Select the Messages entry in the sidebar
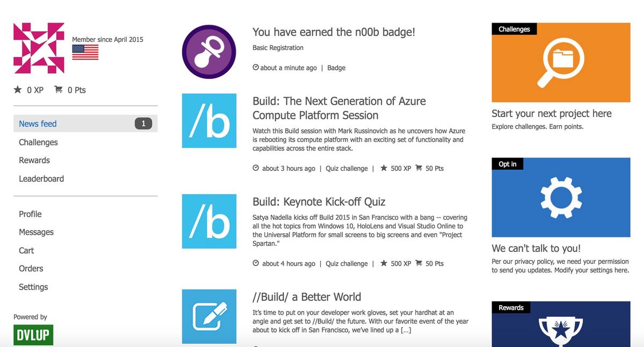 tap(36, 232)
